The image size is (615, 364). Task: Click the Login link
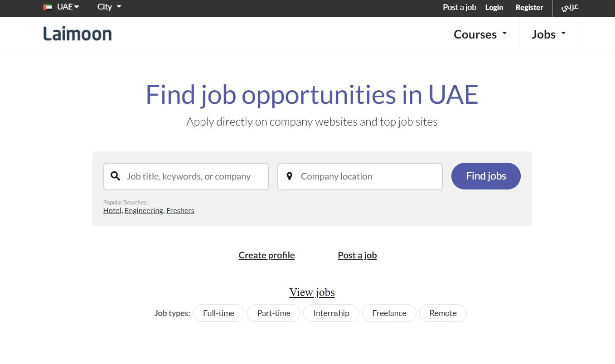click(x=494, y=7)
